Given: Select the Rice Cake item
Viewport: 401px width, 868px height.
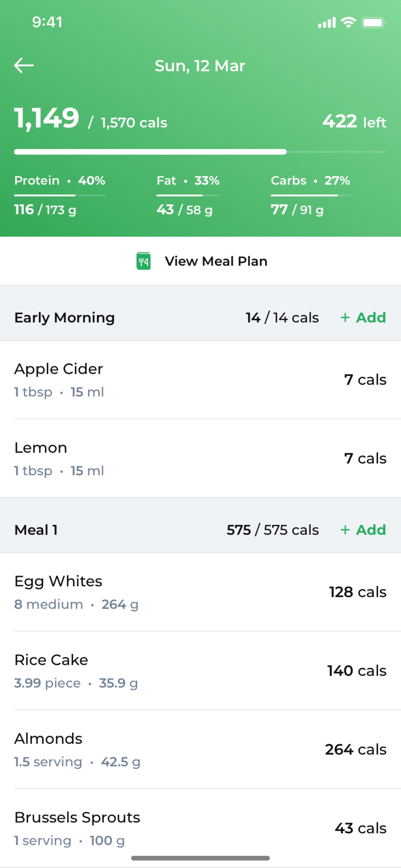Looking at the screenshot, I should [200, 671].
